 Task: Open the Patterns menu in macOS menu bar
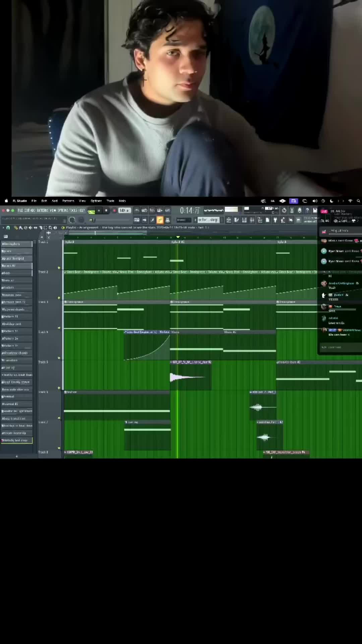coord(68,201)
